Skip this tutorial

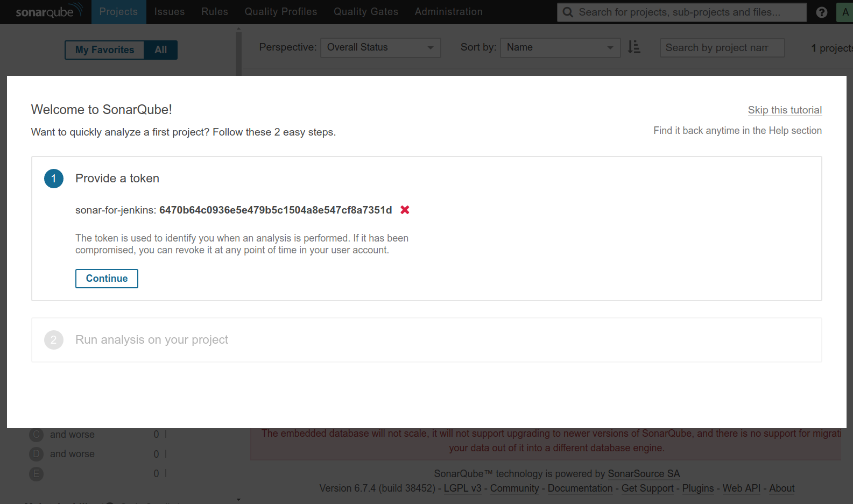[x=785, y=110]
